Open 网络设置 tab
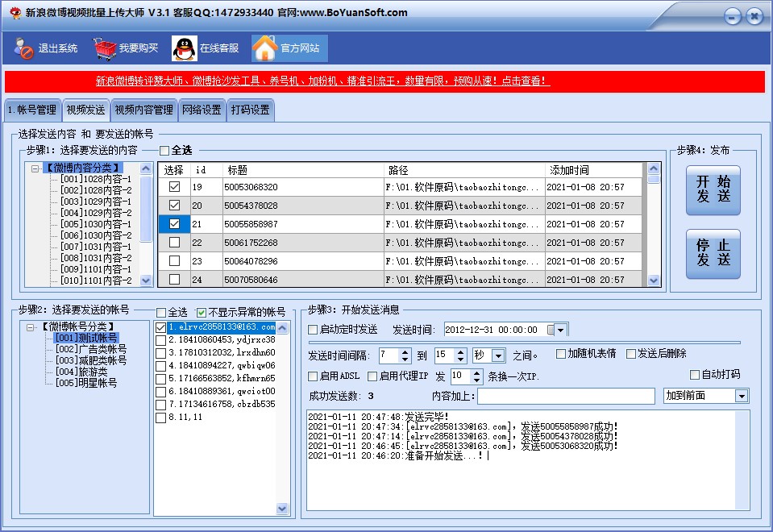Screen dimensions: 773x532 coord(202,110)
